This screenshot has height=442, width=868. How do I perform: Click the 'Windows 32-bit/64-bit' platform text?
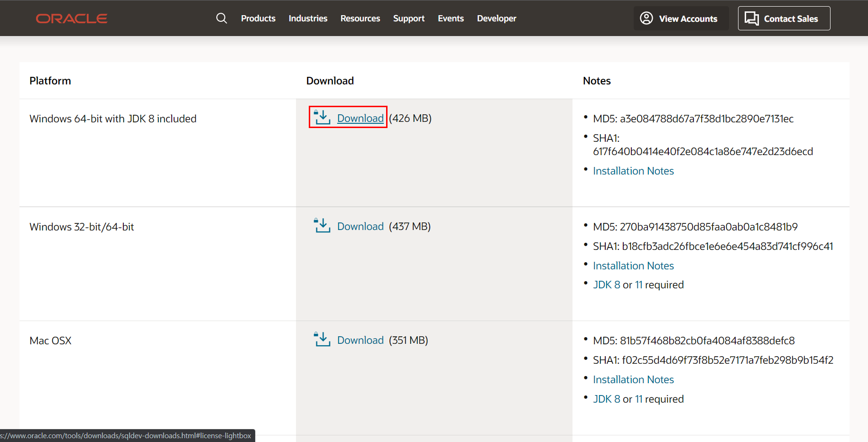(82, 227)
